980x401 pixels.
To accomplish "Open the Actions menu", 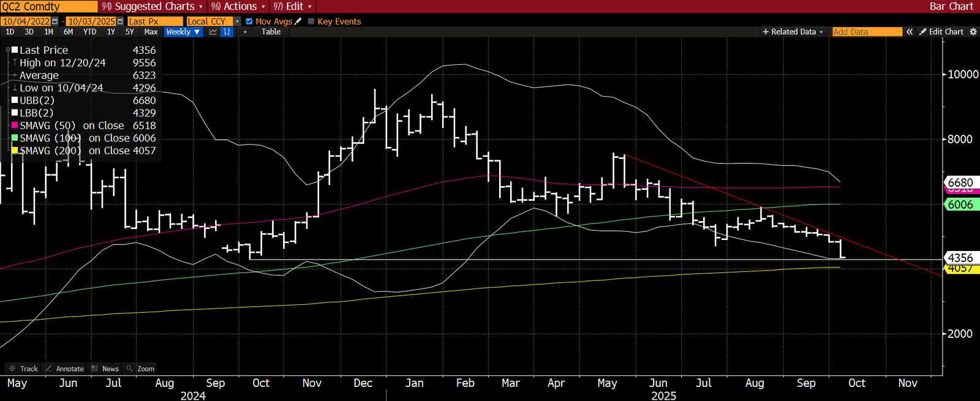I will (x=238, y=6).
